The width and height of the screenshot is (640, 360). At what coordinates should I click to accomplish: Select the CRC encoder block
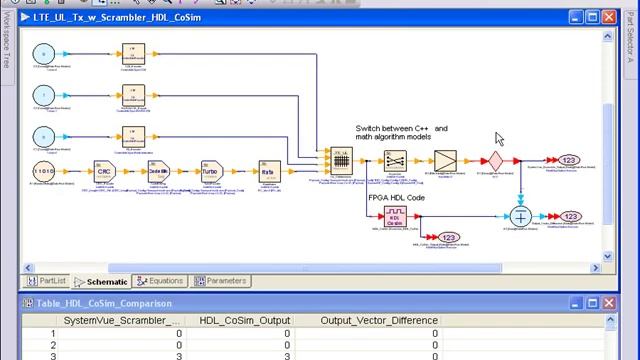[x=104, y=171]
